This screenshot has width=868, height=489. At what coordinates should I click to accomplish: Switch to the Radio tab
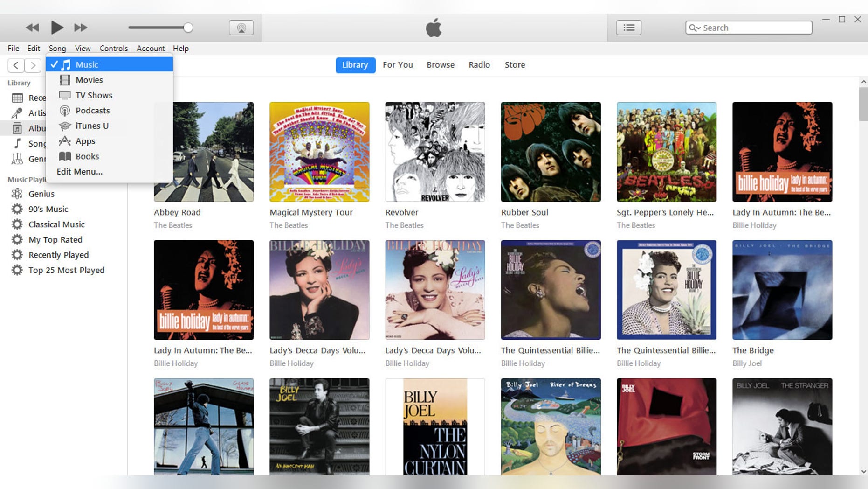tap(479, 65)
